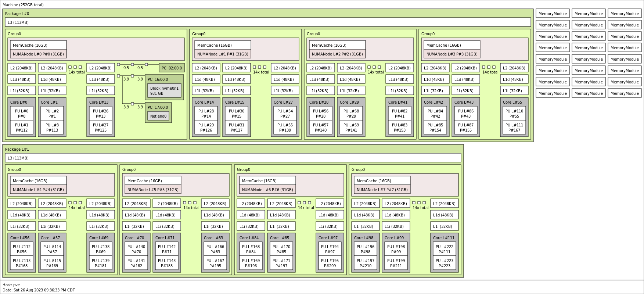Click the "Core L#28" label

coord(319,103)
